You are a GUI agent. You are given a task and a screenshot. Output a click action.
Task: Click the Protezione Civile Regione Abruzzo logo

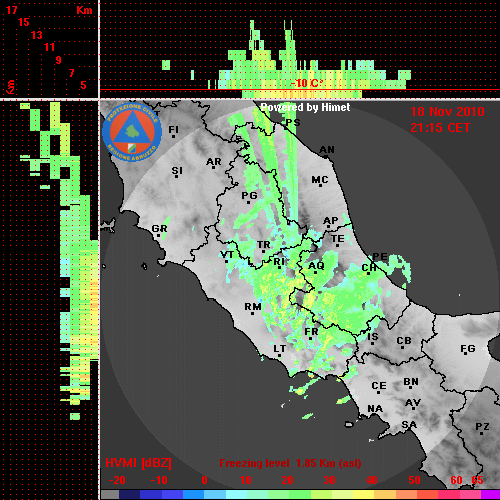(x=132, y=132)
